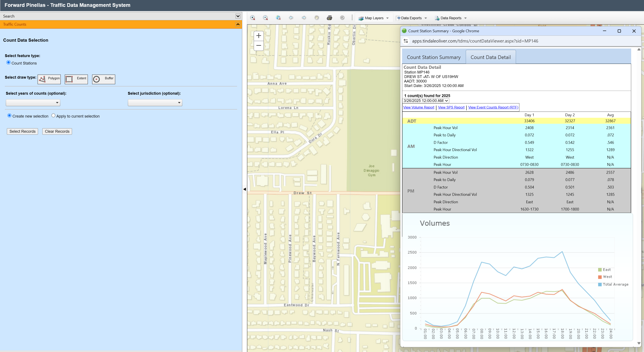Select Apply to current selection radio button
644x352 pixels.
[53, 115]
